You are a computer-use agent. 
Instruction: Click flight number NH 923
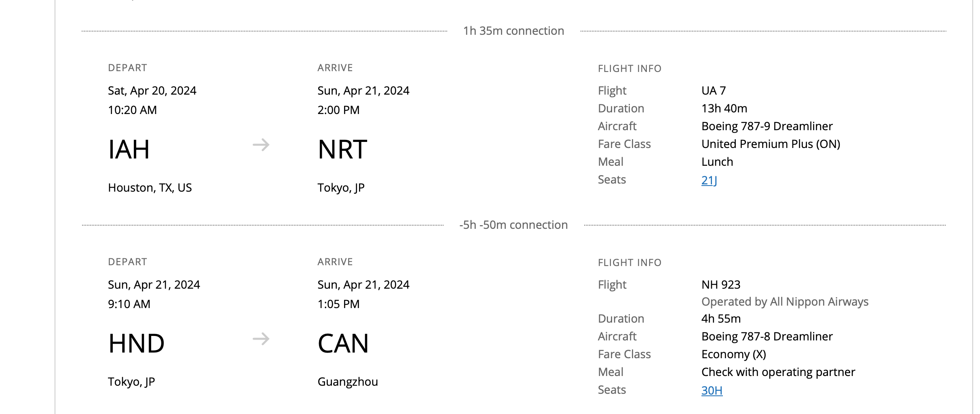tap(721, 285)
